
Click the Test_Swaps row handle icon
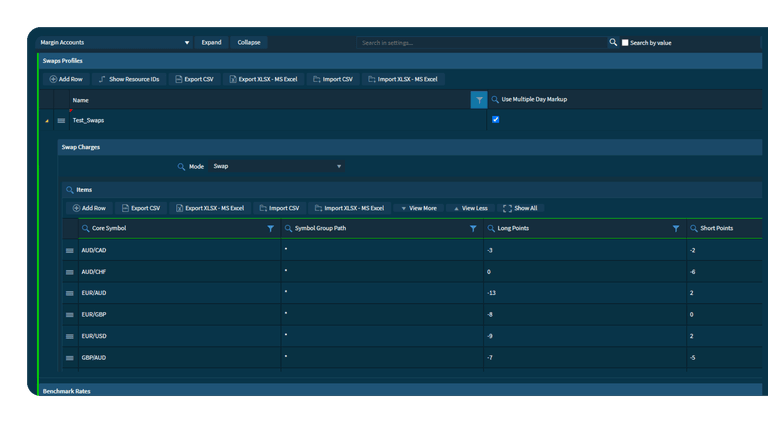[x=61, y=120]
